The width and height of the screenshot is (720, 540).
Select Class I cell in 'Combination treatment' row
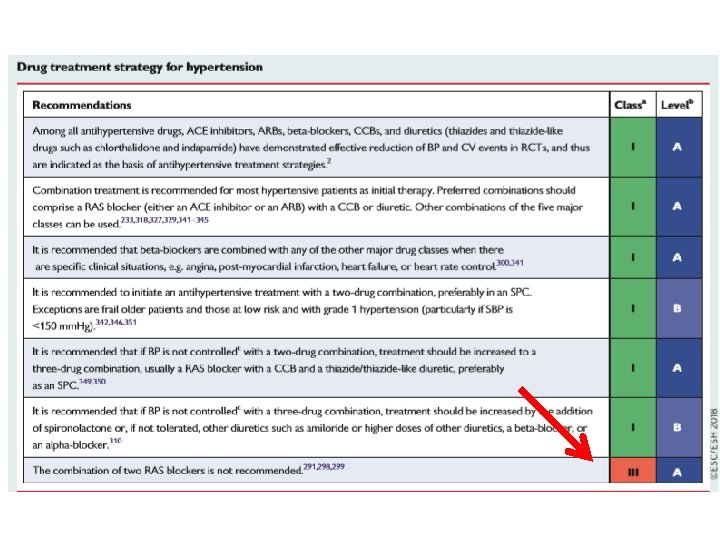coord(633,207)
